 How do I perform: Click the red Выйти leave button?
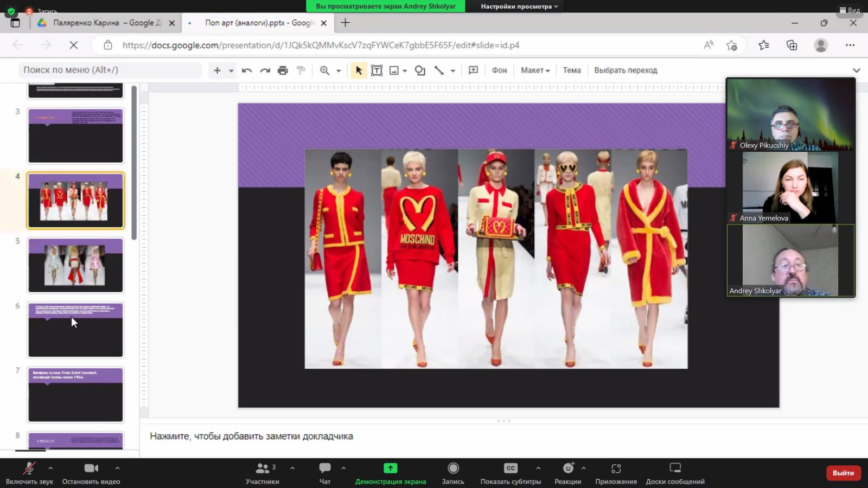pyautogui.click(x=843, y=473)
